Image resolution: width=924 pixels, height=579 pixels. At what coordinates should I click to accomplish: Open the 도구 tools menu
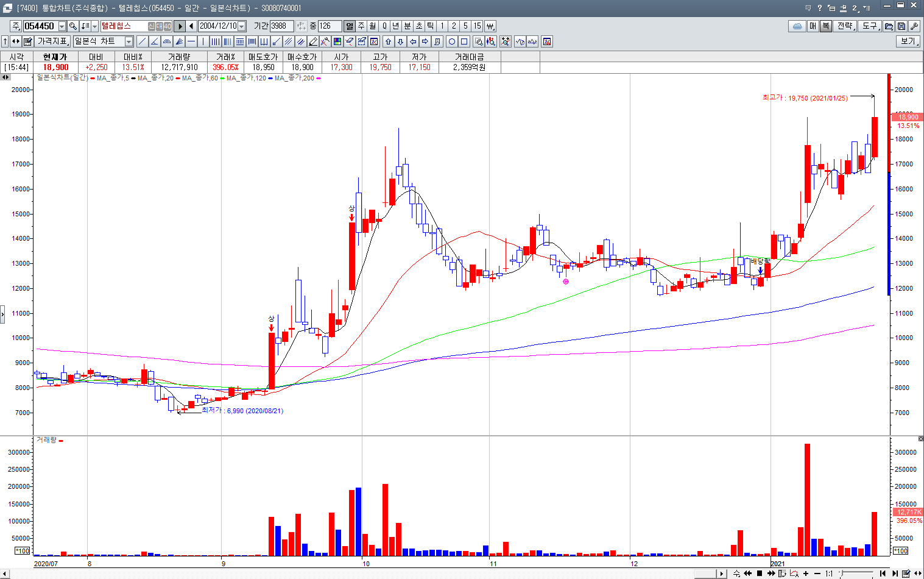[870, 26]
